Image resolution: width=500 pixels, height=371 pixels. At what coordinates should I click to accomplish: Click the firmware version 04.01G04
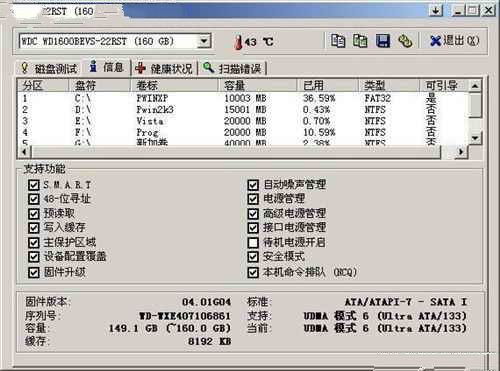click(206, 302)
